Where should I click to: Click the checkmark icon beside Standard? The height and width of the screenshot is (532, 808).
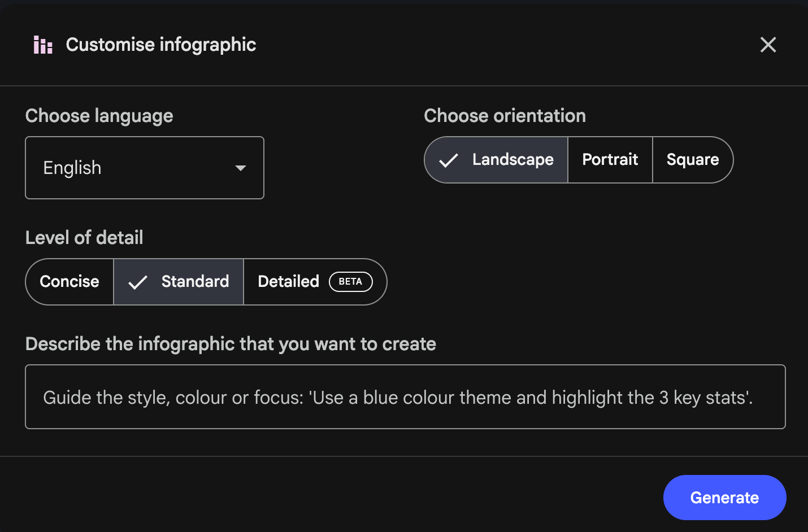tap(137, 281)
